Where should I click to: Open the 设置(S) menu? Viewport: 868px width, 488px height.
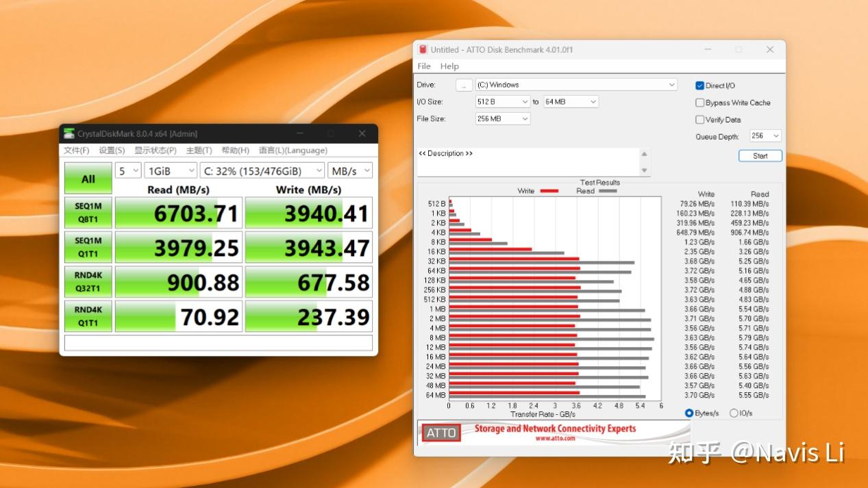click(x=112, y=151)
